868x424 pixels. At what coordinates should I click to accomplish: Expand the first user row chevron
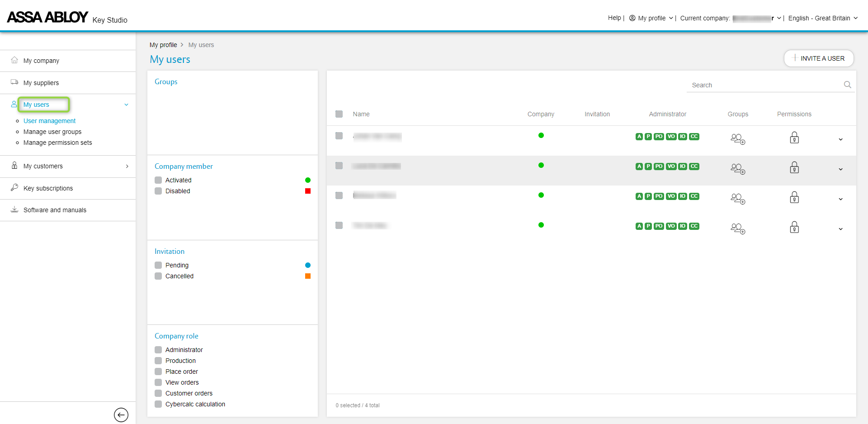pos(840,139)
